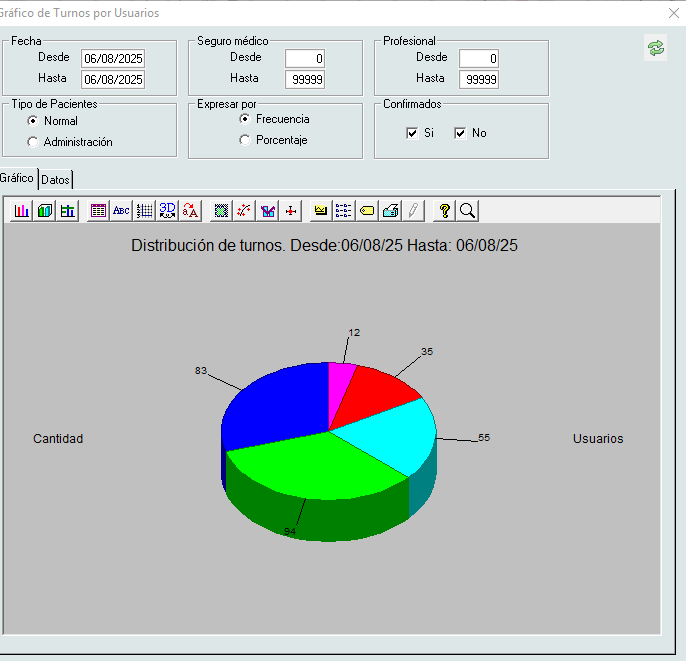Image resolution: width=686 pixels, height=661 pixels.
Task: Select the bar chart type toolbar icon
Action: pos(21,210)
